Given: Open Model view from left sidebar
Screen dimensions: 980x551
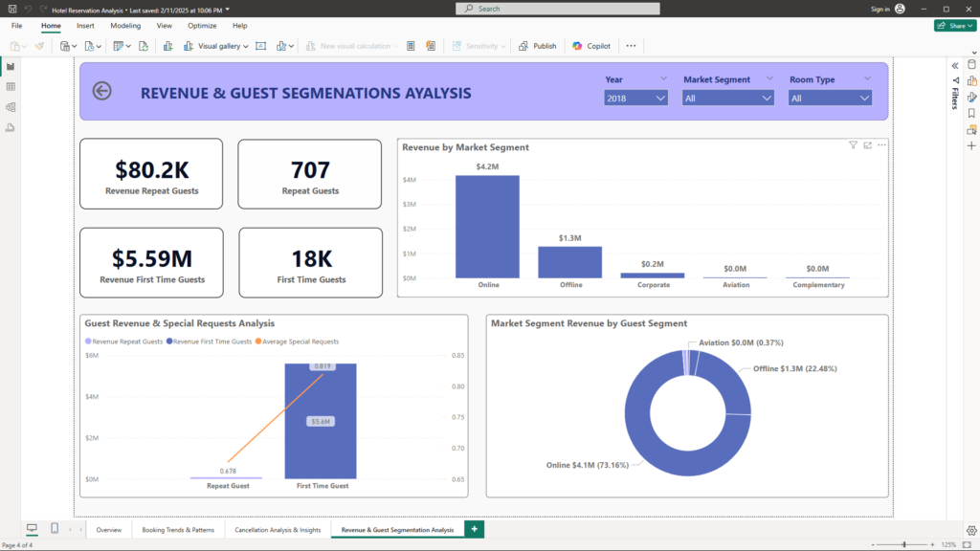Looking at the screenshot, I should 11,107.
